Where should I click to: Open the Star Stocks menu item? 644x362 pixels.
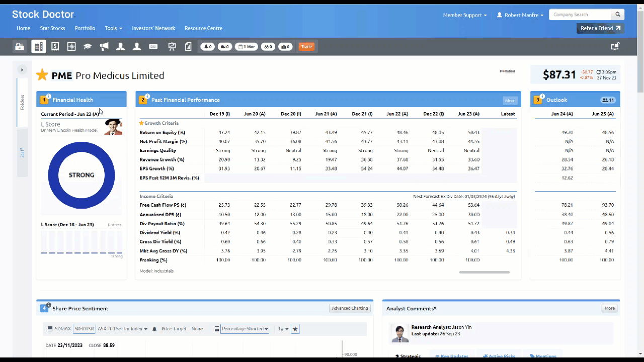[52, 28]
